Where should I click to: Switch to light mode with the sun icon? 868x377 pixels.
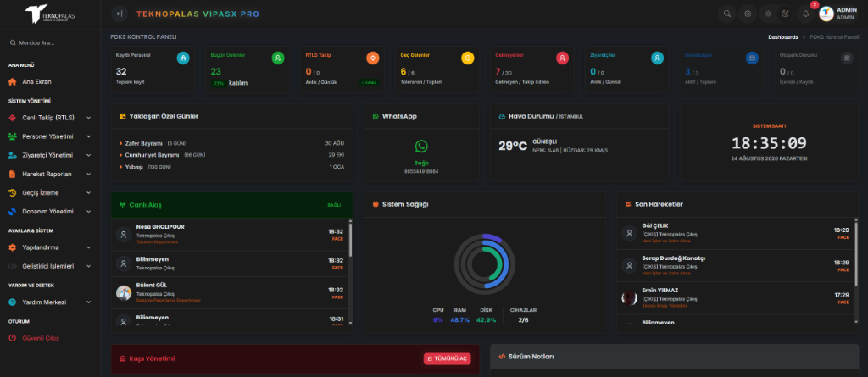point(768,14)
